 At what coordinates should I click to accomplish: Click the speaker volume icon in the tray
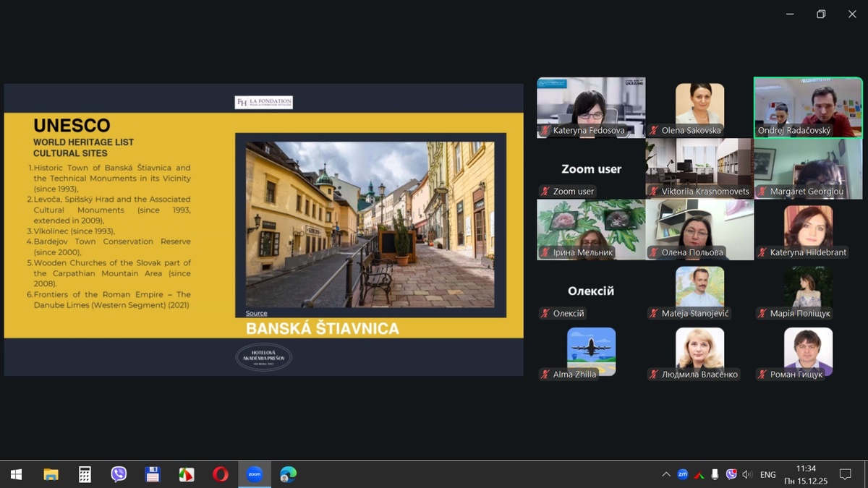(747, 474)
